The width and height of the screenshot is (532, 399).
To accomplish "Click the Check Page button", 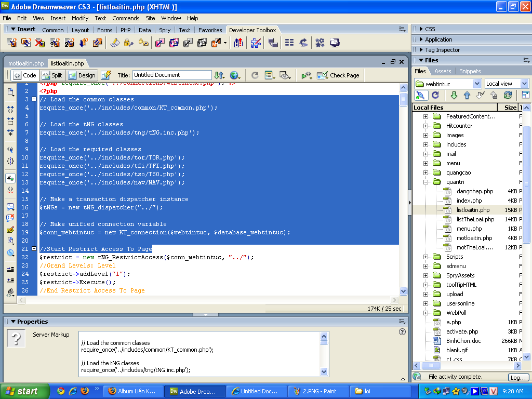I will [338, 75].
